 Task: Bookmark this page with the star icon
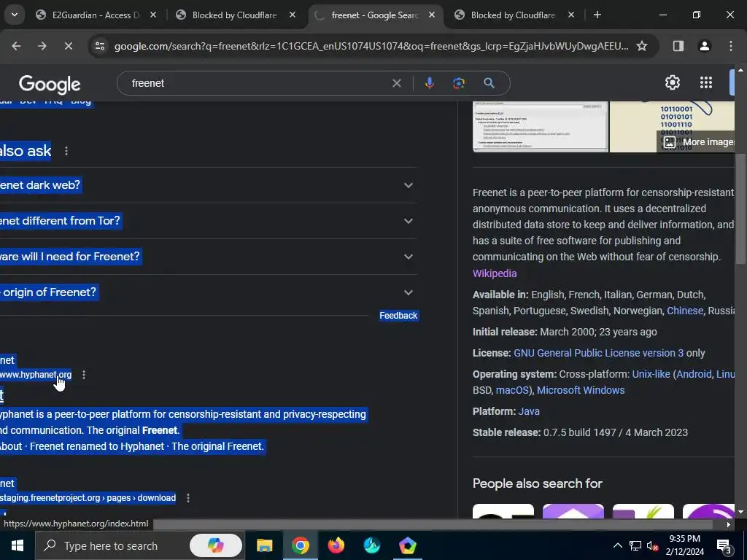click(x=642, y=46)
